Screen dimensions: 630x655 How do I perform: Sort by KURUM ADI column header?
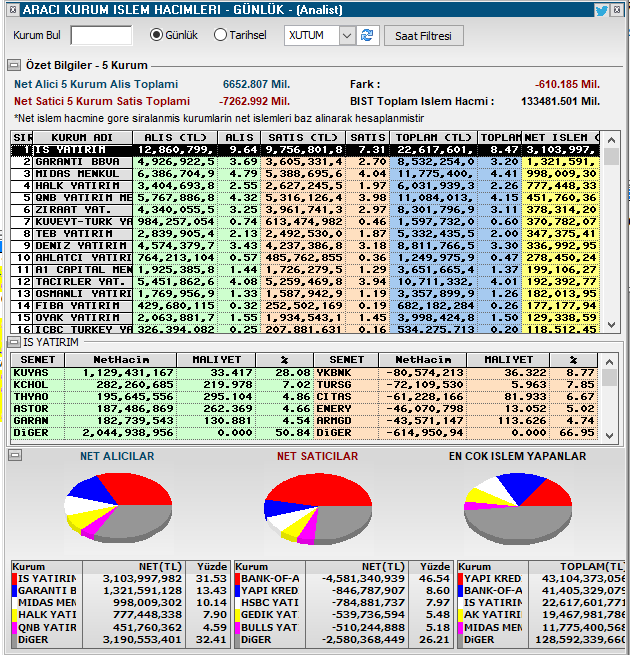(x=82, y=137)
